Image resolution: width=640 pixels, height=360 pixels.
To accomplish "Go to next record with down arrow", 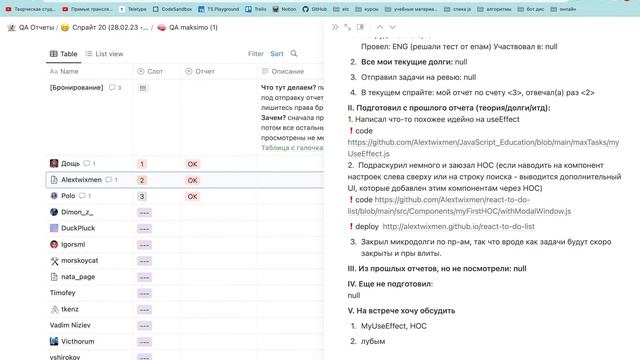I will click(x=392, y=27).
